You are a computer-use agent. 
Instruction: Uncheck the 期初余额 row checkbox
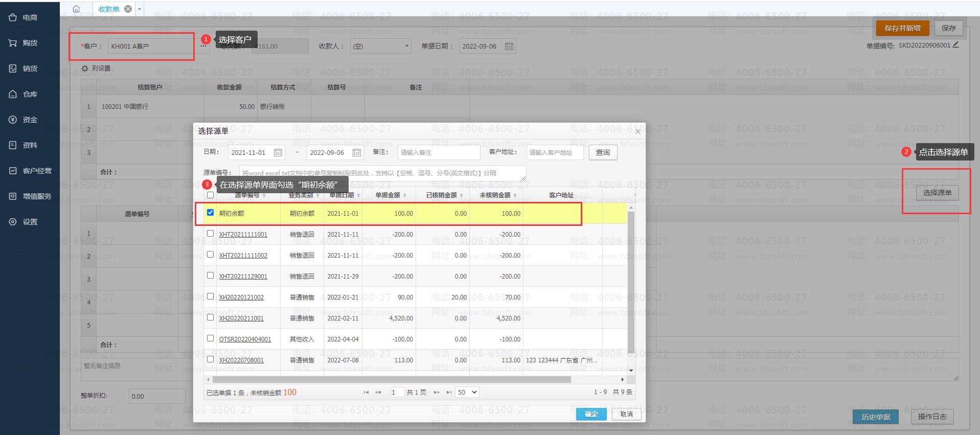point(210,213)
